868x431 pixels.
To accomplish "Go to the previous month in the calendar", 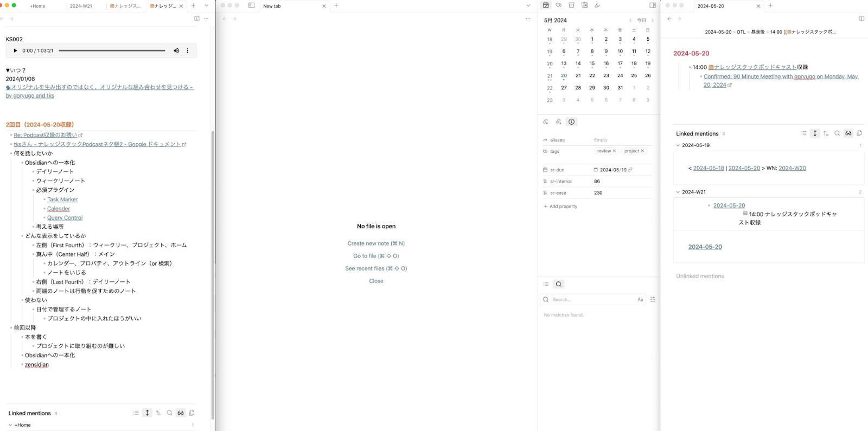I will (x=630, y=20).
